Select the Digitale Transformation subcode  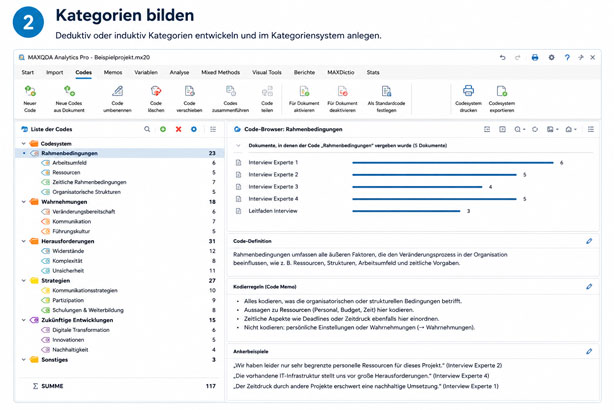click(x=81, y=330)
